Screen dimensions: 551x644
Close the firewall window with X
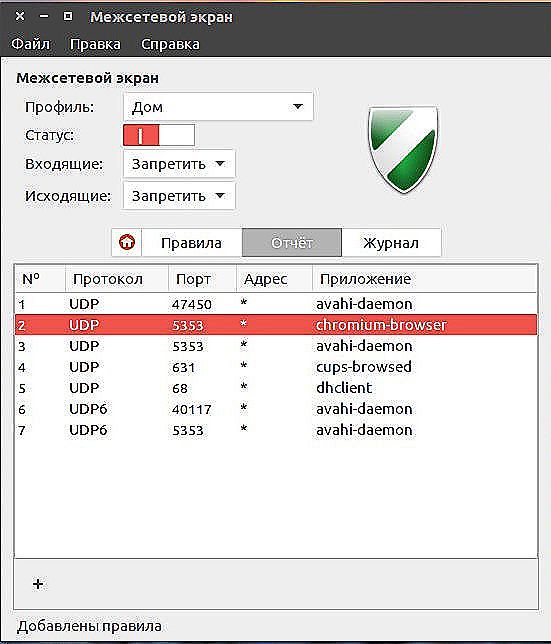coord(20,16)
